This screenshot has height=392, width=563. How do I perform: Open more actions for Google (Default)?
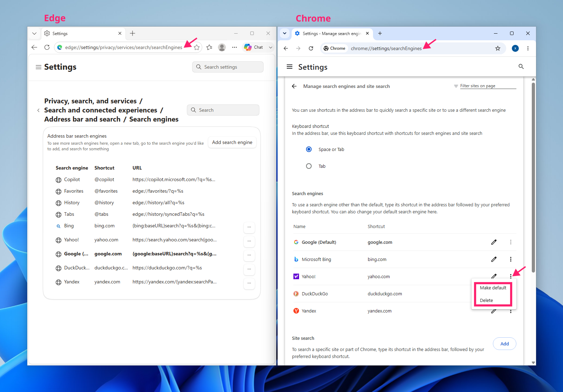[511, 242]
